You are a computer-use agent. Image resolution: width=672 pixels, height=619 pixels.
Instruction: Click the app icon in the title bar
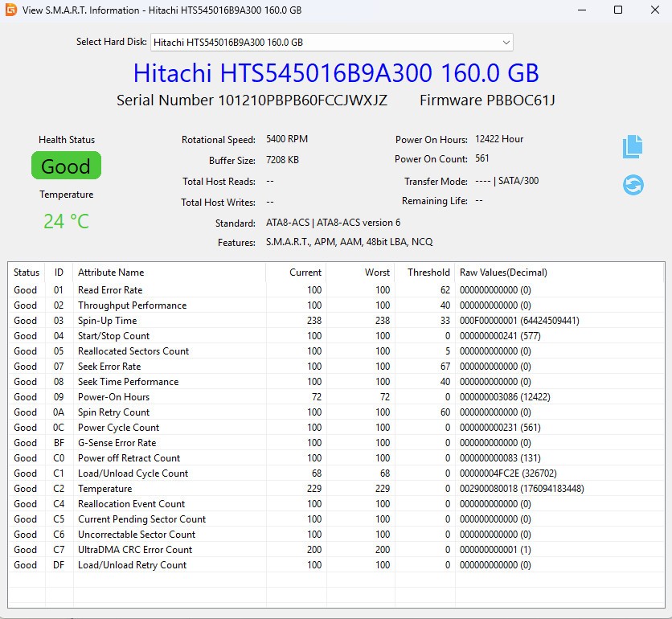point(11,10)
